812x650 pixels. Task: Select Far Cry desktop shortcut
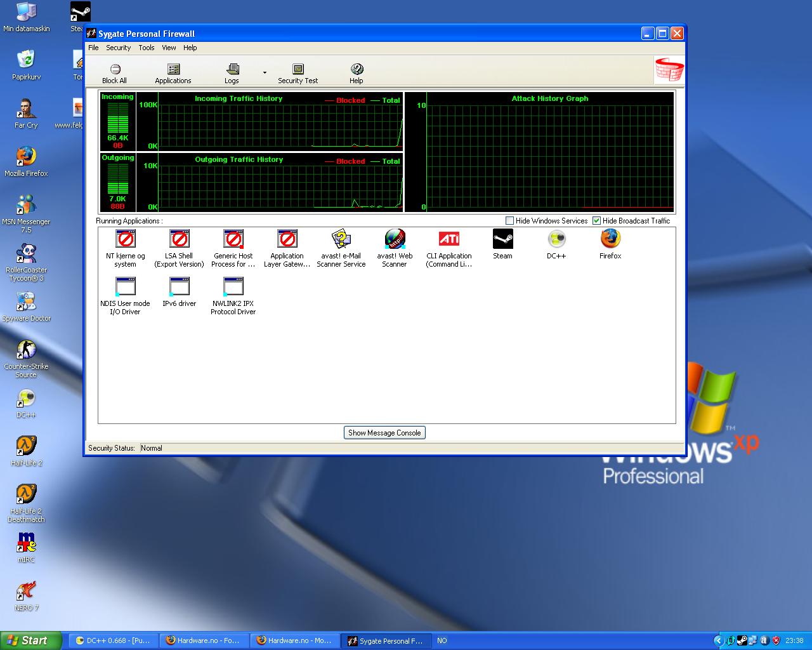(x=26, y=114)
